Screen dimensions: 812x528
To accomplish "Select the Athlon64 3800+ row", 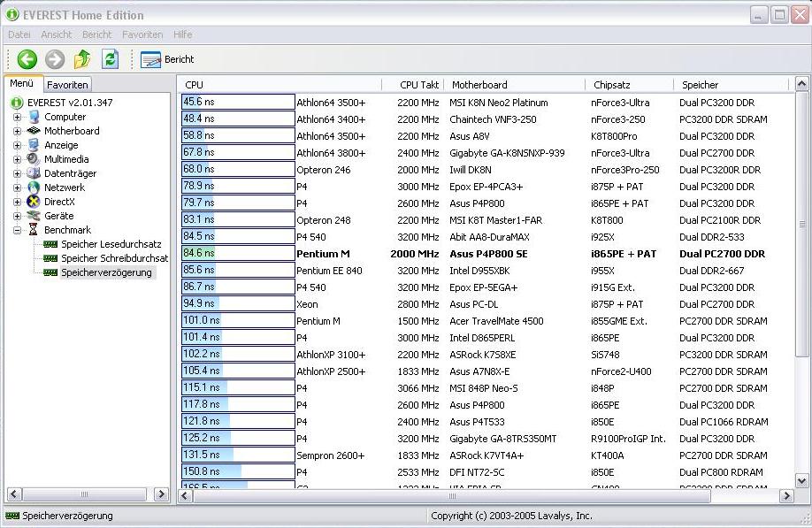I will click(x=486, y=153).
